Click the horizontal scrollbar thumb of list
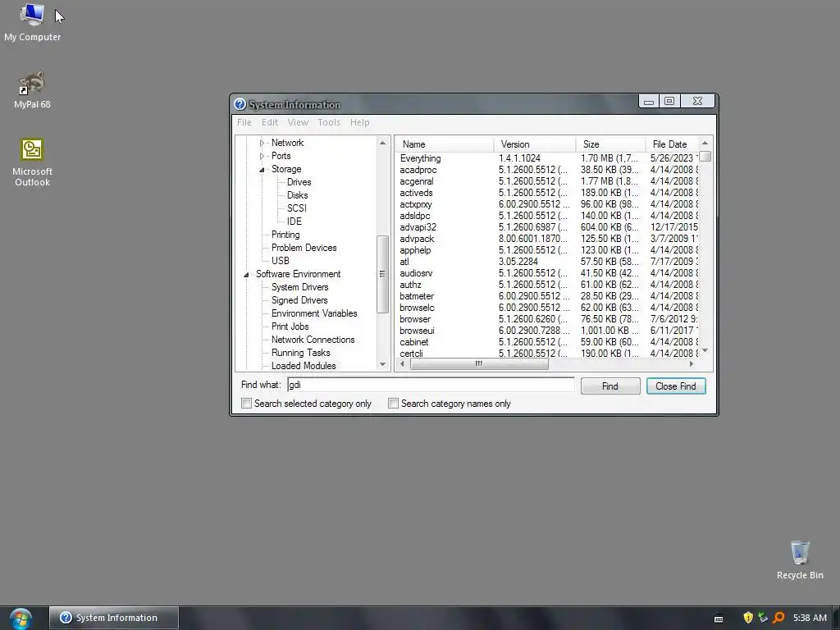840x630 pixels. pyautogui.click(x=479, y=363)
